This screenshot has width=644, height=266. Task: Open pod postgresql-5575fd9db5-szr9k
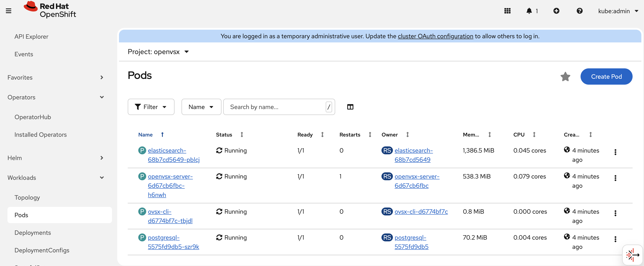173,242
